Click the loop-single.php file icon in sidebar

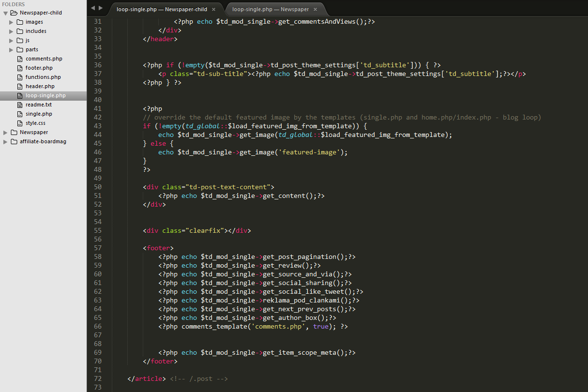coord(20,96)
